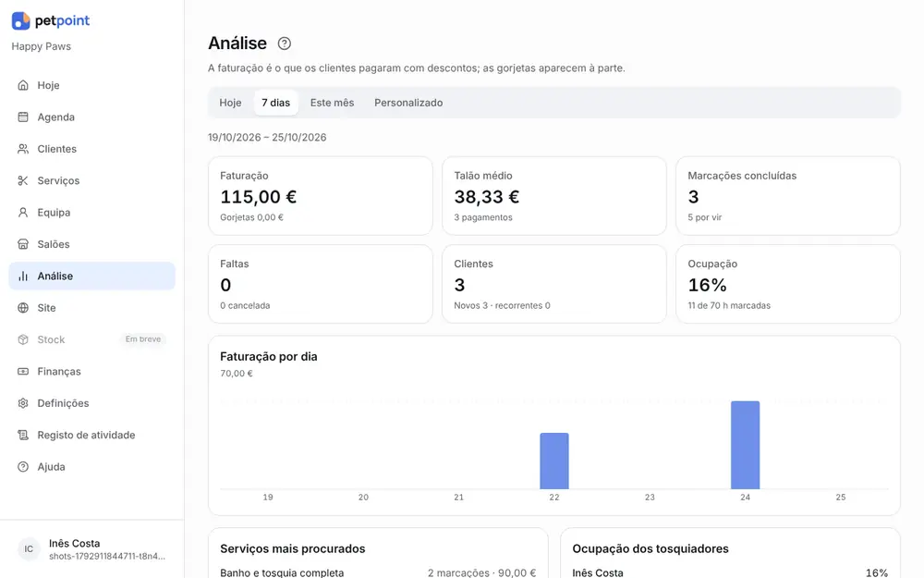Screen dimensions: 924x578
Task: Open the Finanças banknote icon
Action: (23, 372)
